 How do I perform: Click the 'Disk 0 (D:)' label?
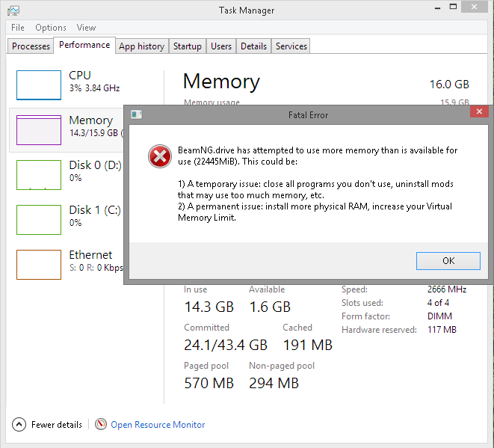pyautogui.click(x=95, y=165)
